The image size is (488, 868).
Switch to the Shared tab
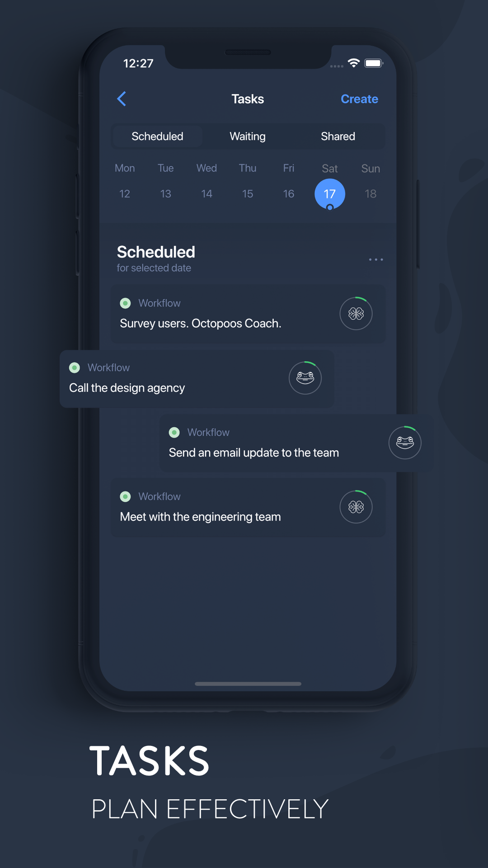pos(338,137)
